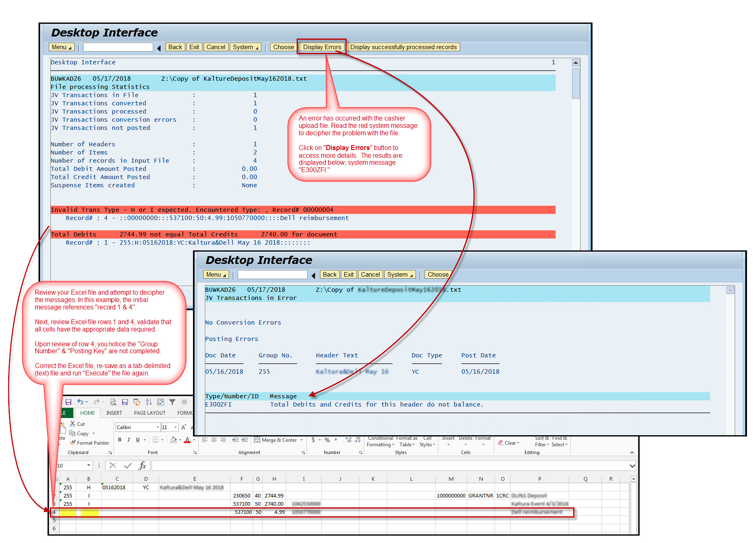This screenshot has width=756, height=543.
Task: Toggle Underline formatting
Action: [138, 440]
